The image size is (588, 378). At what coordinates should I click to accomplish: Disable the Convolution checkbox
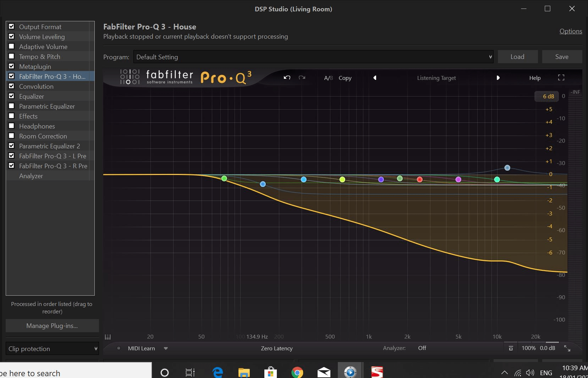(x=11, y=86)
